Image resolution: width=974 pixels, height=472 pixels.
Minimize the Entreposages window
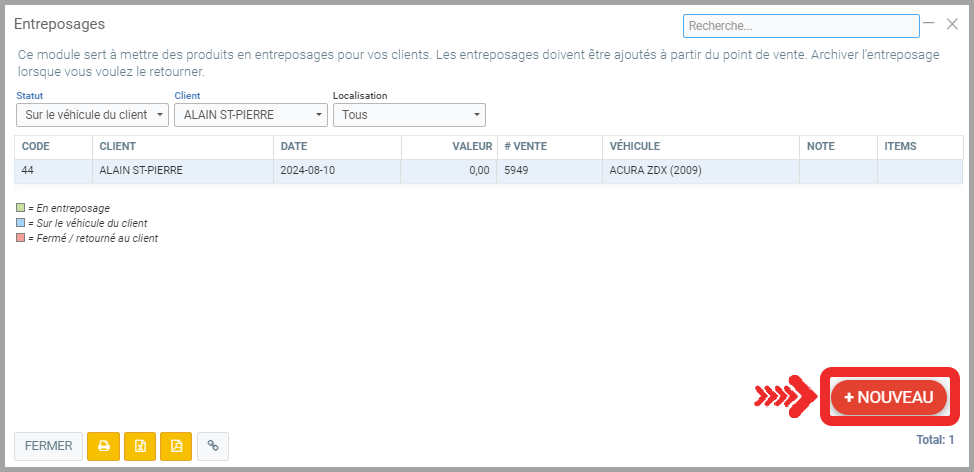(929, 24)
